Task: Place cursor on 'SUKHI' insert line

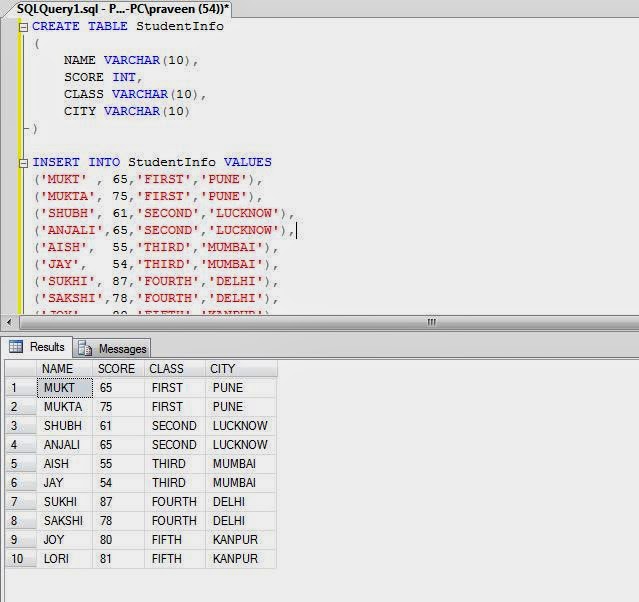Action: (x=156, y=281)
